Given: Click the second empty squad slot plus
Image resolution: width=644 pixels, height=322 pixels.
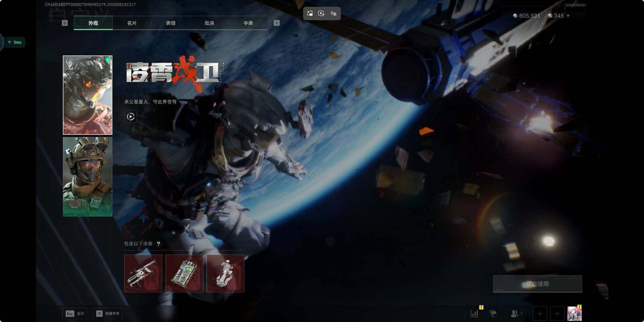Looking at the screenshot, I should pos(557,314).
